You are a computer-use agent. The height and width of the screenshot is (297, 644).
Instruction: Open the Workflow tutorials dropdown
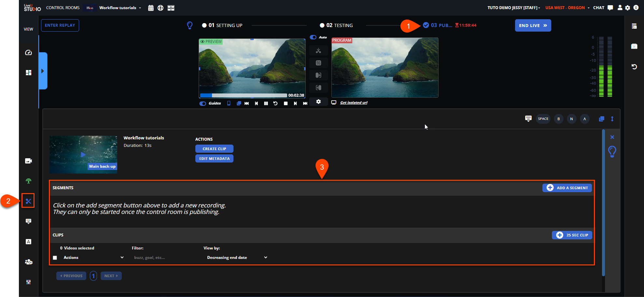[120, 8]
